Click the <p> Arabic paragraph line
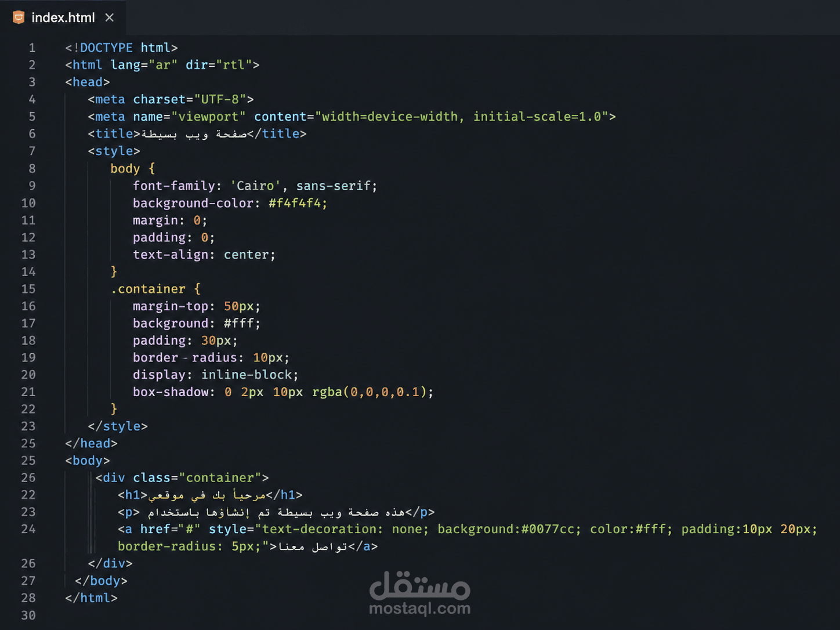Screen dimensions: 840x630 (276, 512)
